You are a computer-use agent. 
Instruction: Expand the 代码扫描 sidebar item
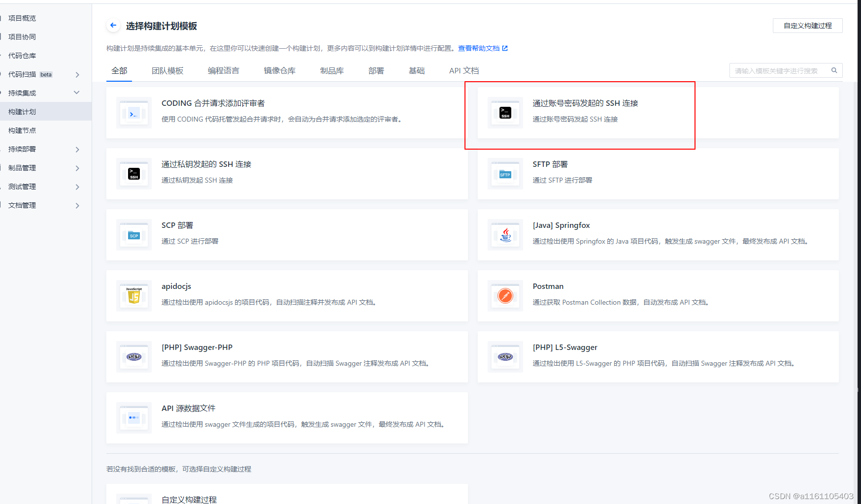point(77,74)
